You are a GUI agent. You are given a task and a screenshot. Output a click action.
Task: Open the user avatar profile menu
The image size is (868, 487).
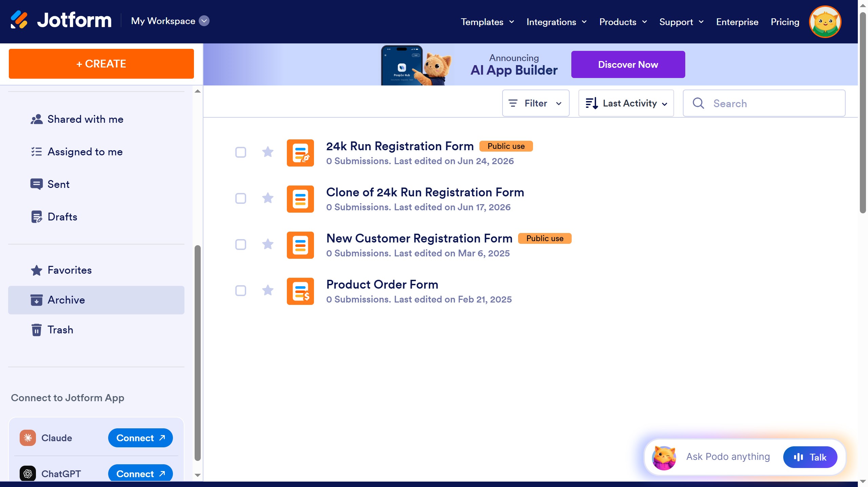click(x=825, y=22)
